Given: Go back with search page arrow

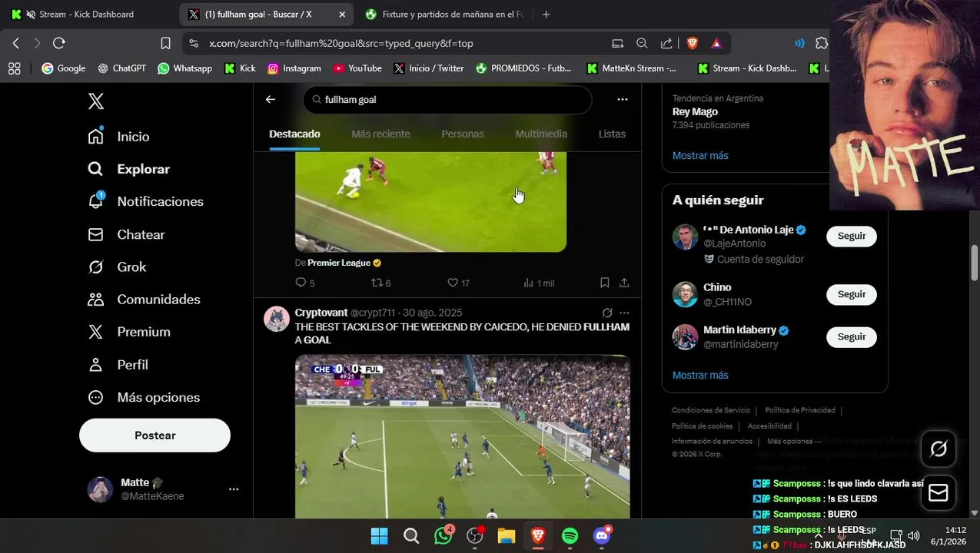Looking at the screenshot, I should (x=271, y=99).
